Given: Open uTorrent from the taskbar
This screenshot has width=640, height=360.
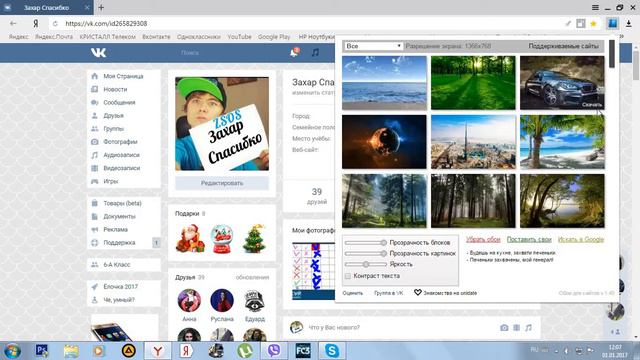Looking at the screenshot, I should coord(245,351).
